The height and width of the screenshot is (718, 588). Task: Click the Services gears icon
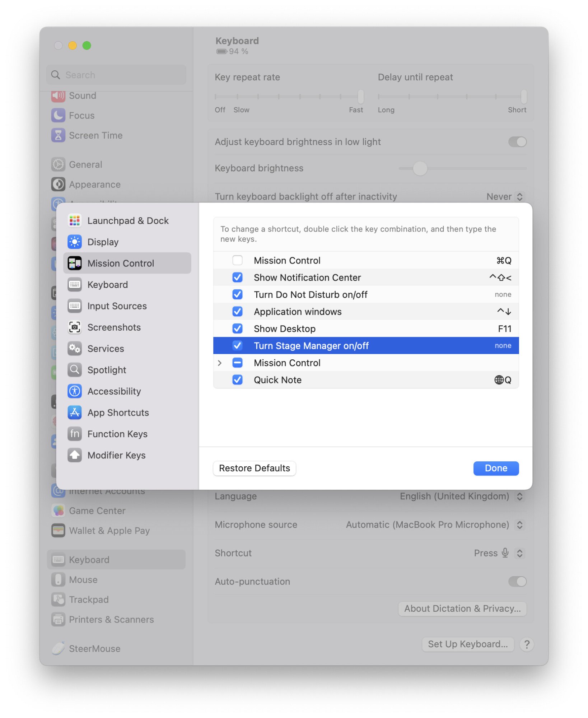(x=75, y=349)
